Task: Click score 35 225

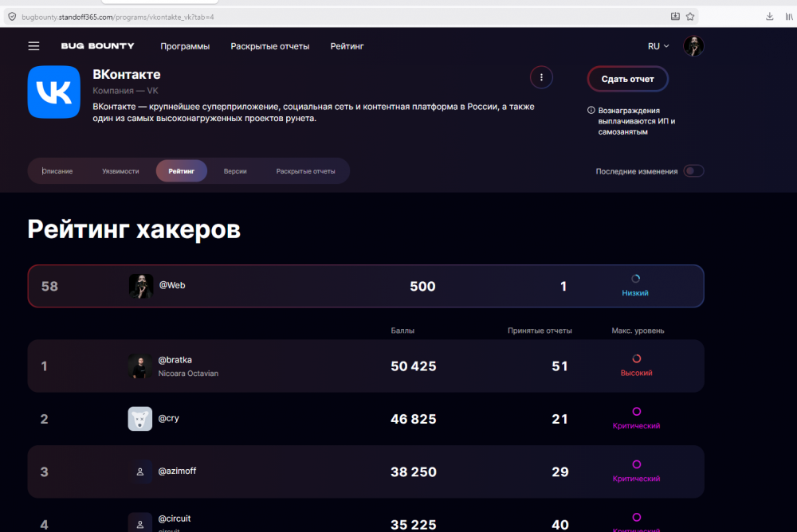Action: coord(413,524)
